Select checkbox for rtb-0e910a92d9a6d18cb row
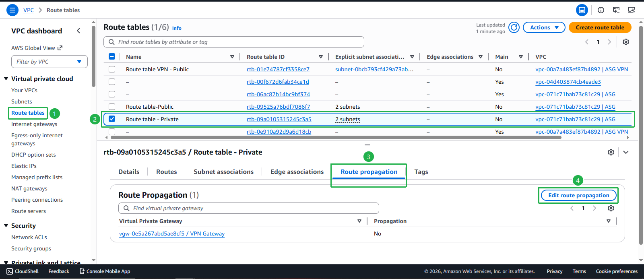644x279 pixels. point(112,131)
